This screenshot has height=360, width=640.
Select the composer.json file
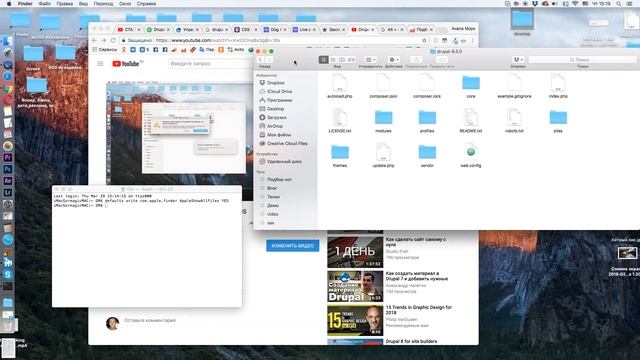coord(383,87)
